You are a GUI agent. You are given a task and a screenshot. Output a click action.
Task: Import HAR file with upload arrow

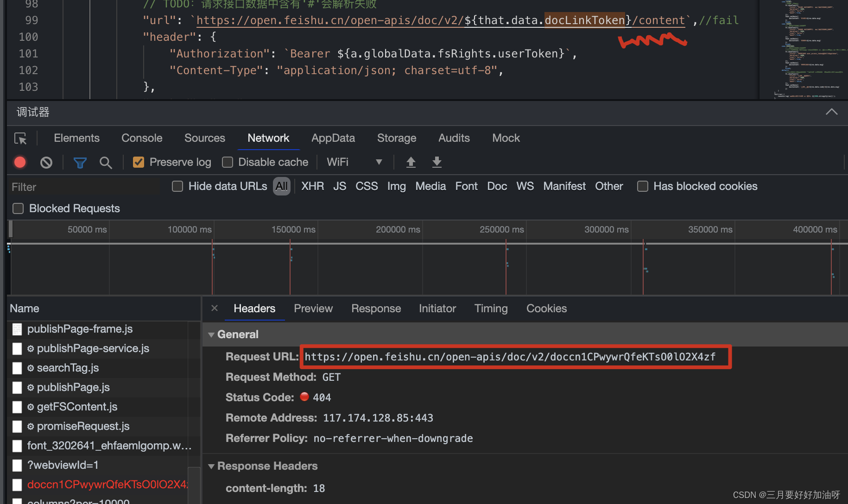click(411, 162)
